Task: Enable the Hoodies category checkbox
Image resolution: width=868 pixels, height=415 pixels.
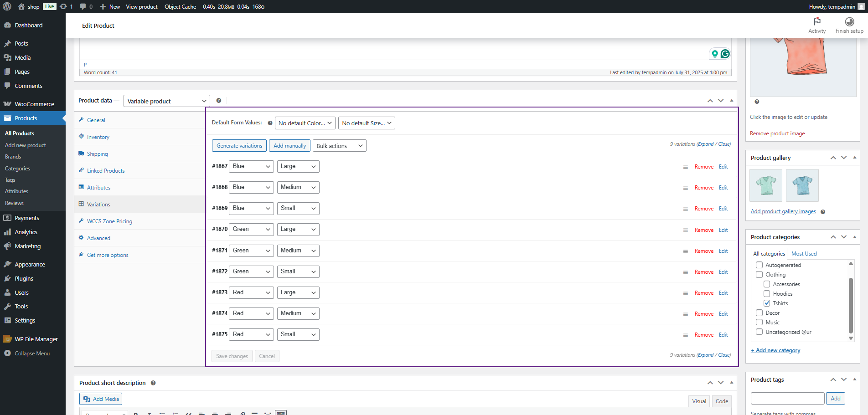Action: point(767,294)
